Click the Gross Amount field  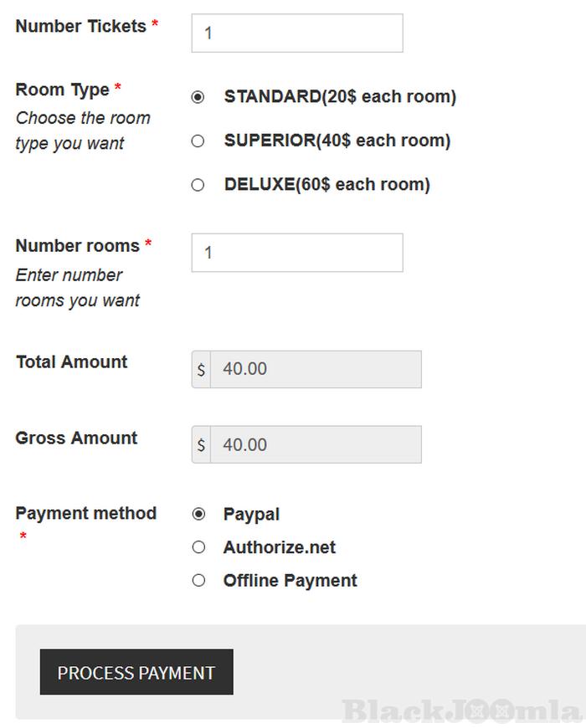[316, 444]
